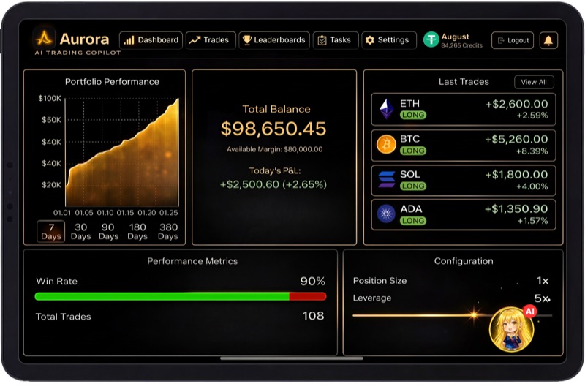The height and width of the screenshot is (392, 585).
Task: Click the Total Trades 108 value
Action: 313,316
